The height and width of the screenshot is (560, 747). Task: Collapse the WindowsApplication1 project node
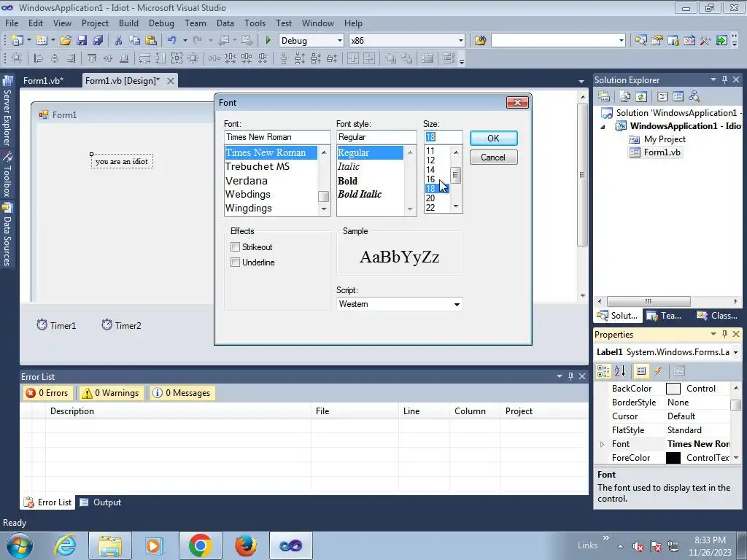tap(603, 127)
